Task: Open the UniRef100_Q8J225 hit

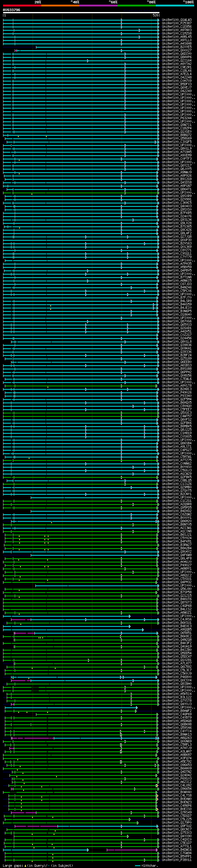Action: click(x=177, y=430)
